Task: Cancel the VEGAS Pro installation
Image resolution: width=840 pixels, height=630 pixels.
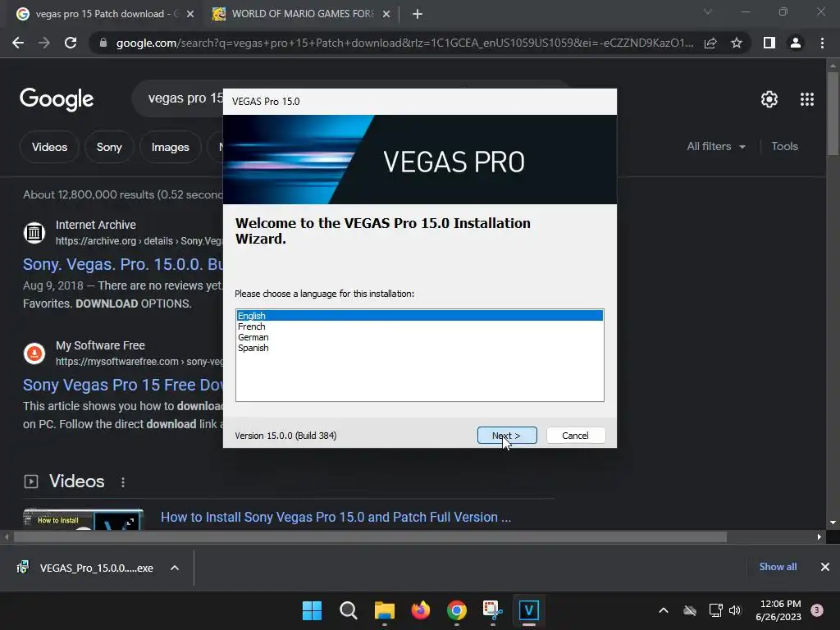Action: click(x=575, y=436)
